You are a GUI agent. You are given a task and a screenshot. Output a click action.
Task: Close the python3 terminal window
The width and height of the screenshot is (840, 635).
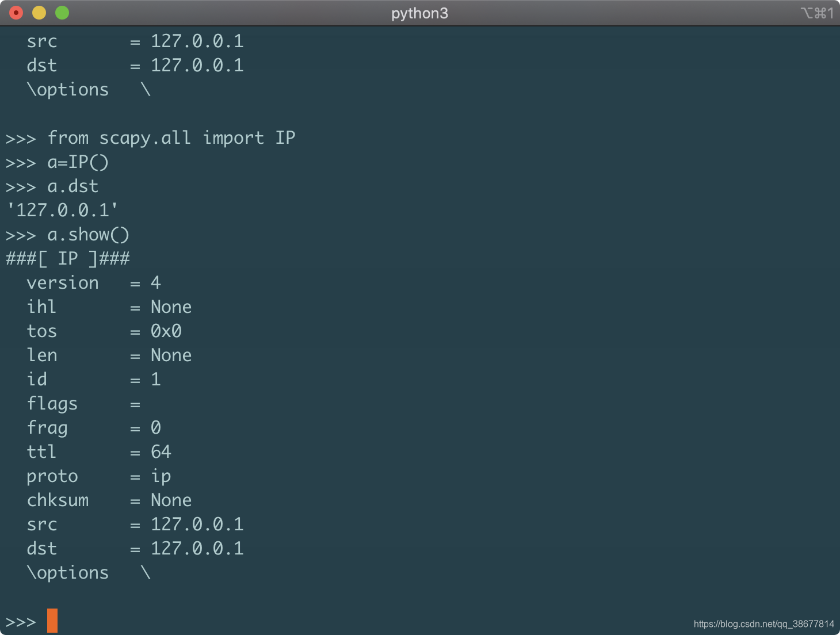(16, 13)
